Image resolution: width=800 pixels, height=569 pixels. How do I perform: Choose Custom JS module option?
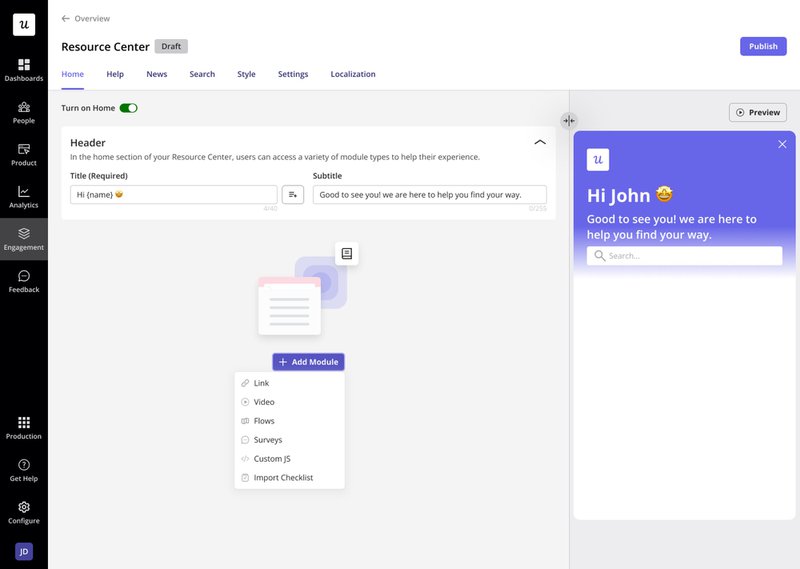289,459
